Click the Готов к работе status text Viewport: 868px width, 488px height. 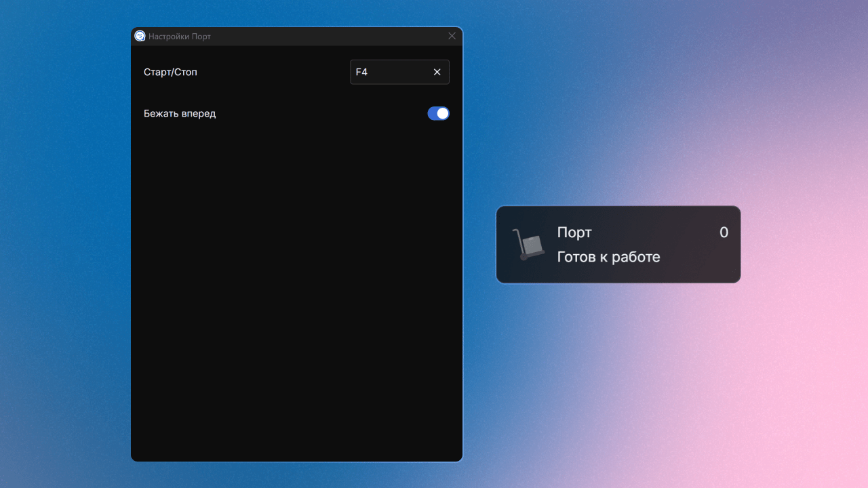[608, 257]
